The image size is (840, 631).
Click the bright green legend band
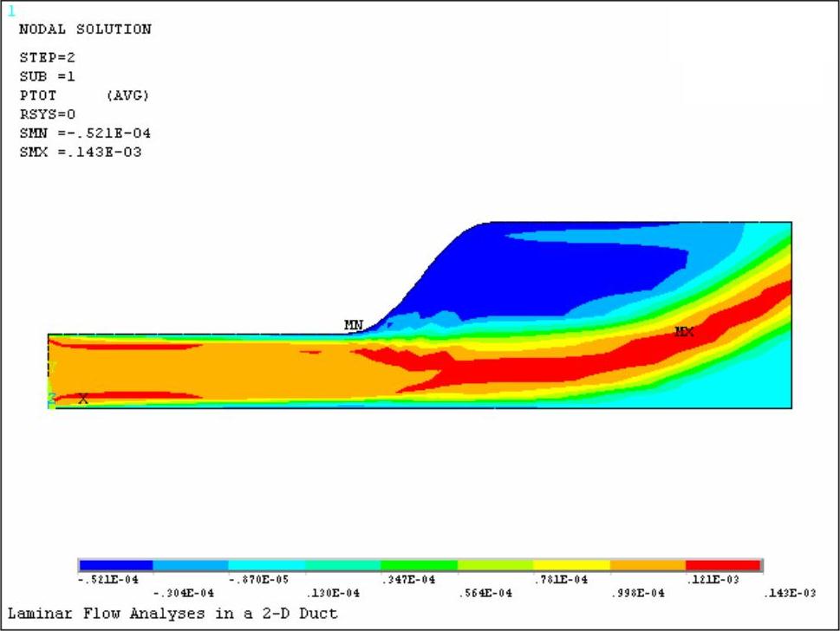(420, 565)
